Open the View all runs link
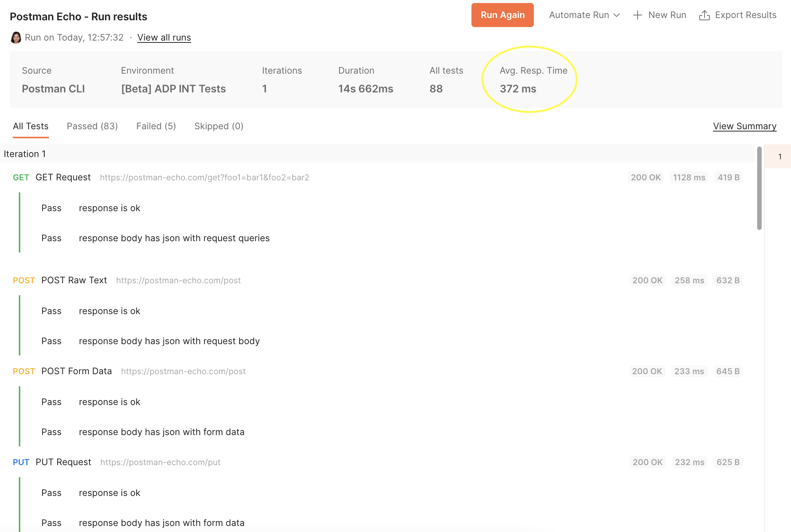The width and height of the screenshot is (791, 532). click(164, 37)
